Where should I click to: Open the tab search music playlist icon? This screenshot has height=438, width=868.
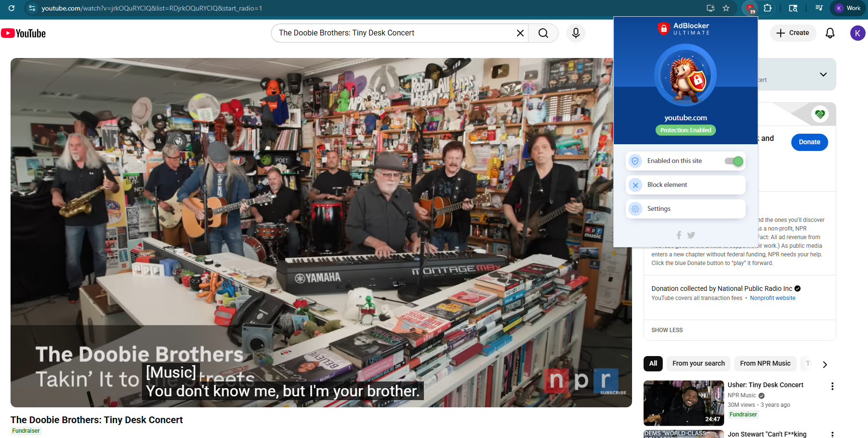819,8
